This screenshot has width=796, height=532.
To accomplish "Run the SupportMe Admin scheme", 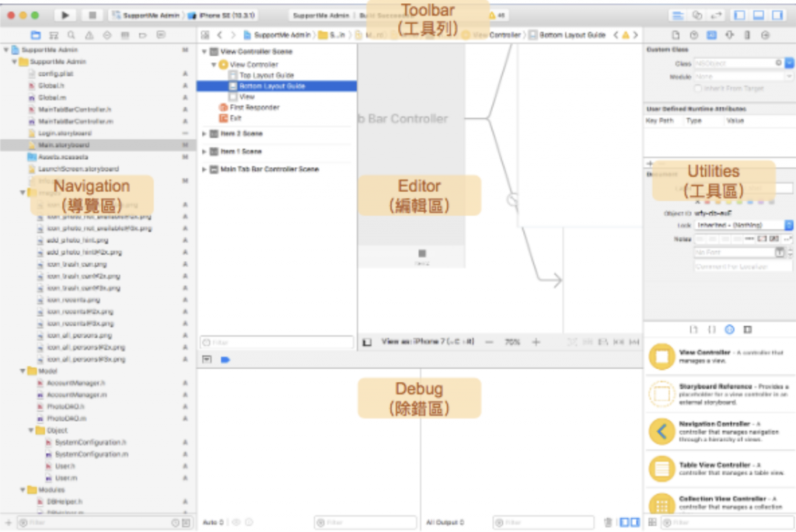I will (x=65, y=16).
